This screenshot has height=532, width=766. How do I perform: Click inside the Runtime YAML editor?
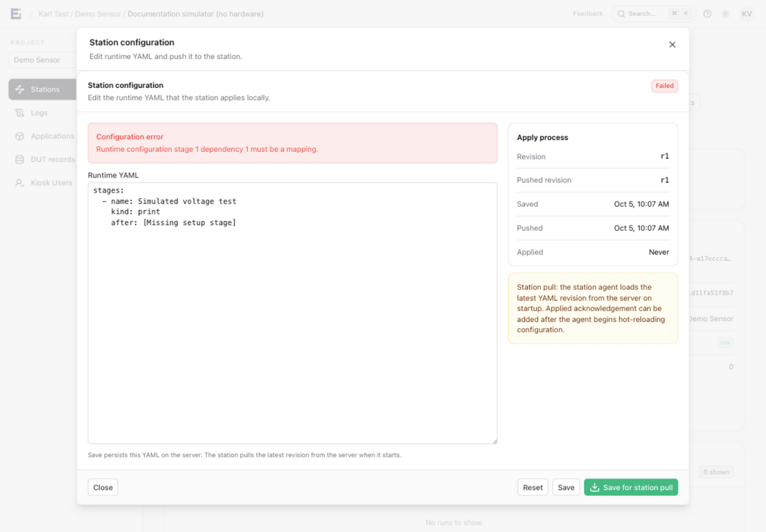coord(293,313)
